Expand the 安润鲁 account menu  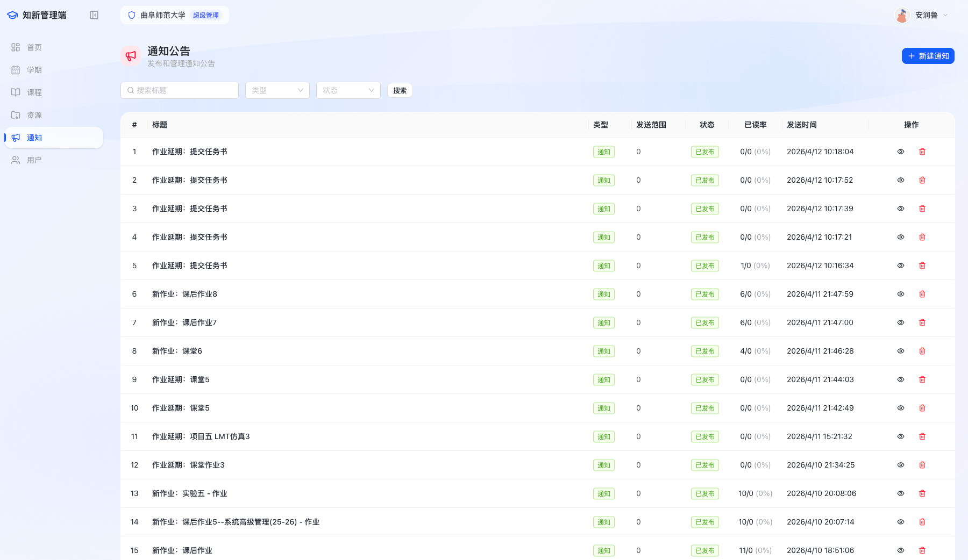point(926,15)
